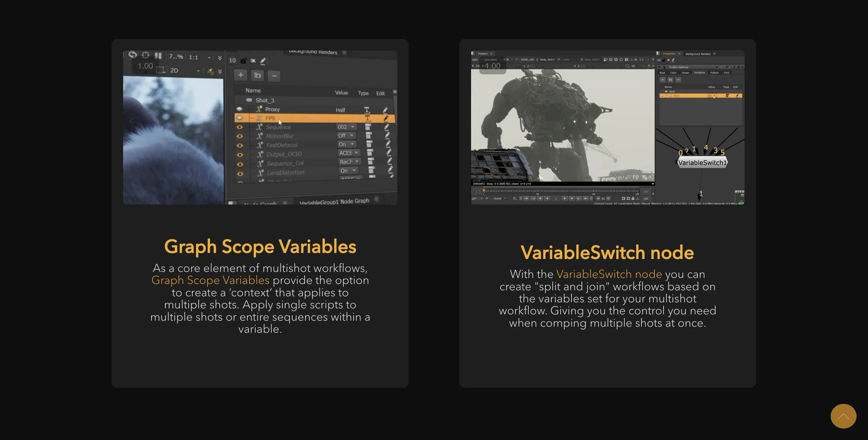This screenshot has height=440, width=868.
Task: Click the pause icon in left viewer toolbar
Action: click(158, 56)
